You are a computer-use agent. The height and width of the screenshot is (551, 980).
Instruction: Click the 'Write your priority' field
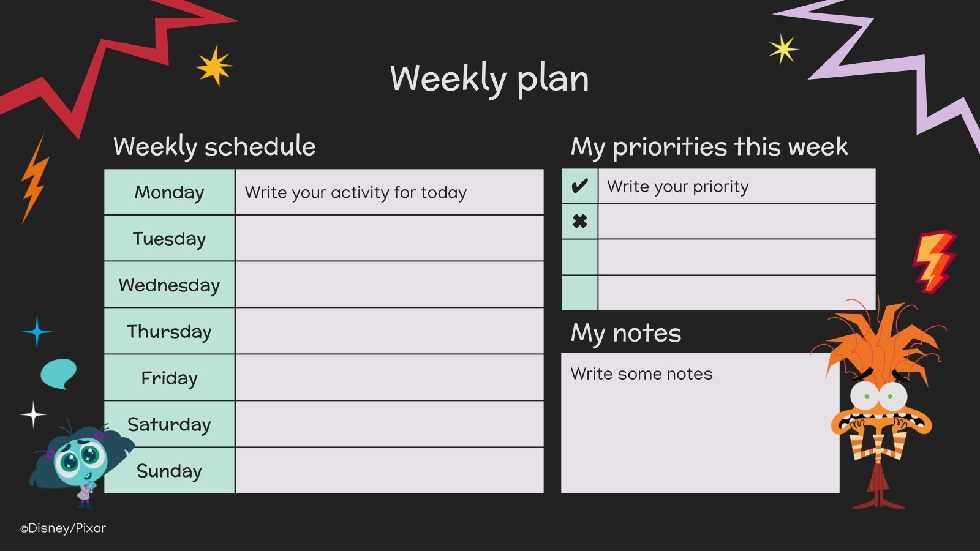(736, 186)
